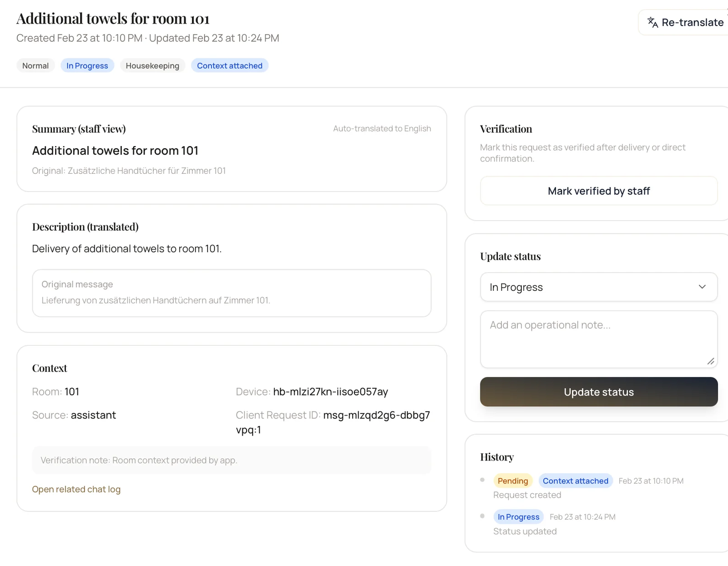The image size is (728, 566).
Task: Click the Room 101 value in Context
Action: click(72, 392)
